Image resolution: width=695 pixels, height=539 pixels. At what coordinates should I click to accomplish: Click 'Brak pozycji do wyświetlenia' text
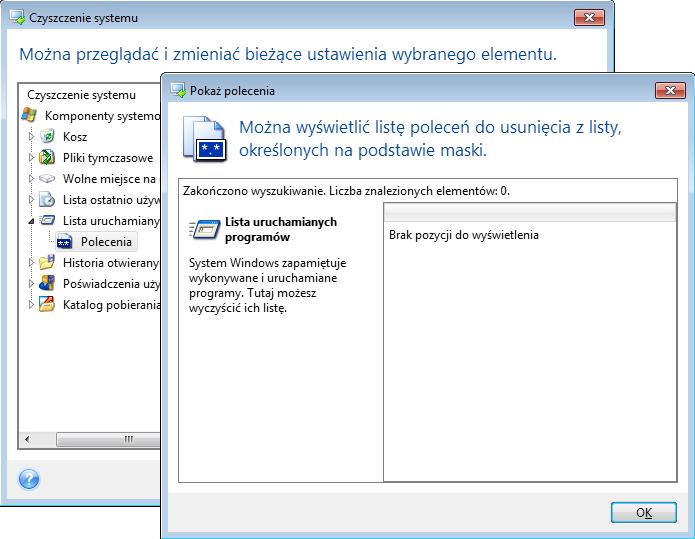[x=464, y=235]
